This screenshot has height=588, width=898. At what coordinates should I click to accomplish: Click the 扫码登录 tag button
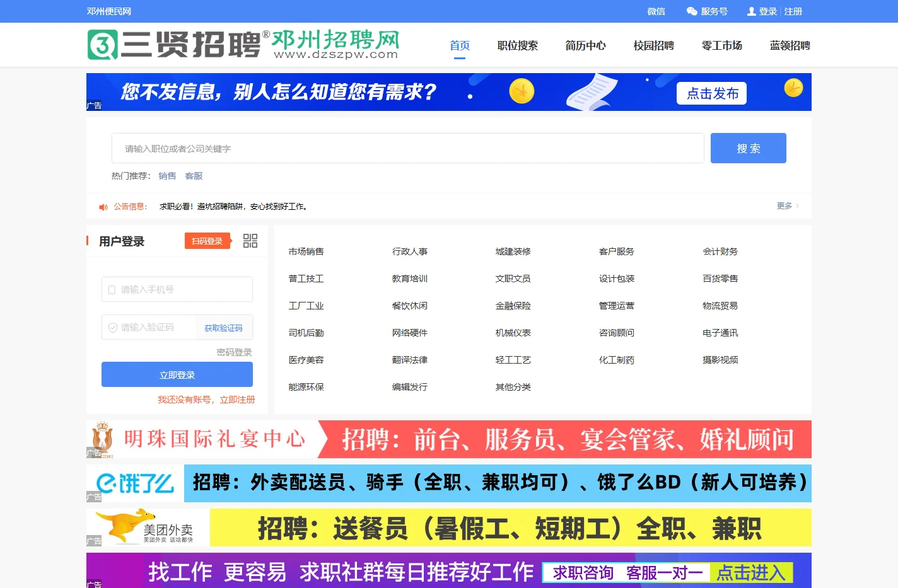click(x=207, y=241)
